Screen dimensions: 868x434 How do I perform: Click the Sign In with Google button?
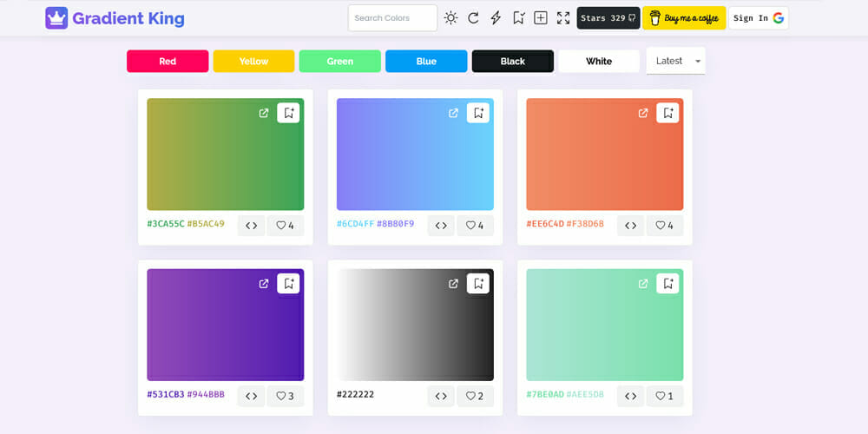click(758, 18)
